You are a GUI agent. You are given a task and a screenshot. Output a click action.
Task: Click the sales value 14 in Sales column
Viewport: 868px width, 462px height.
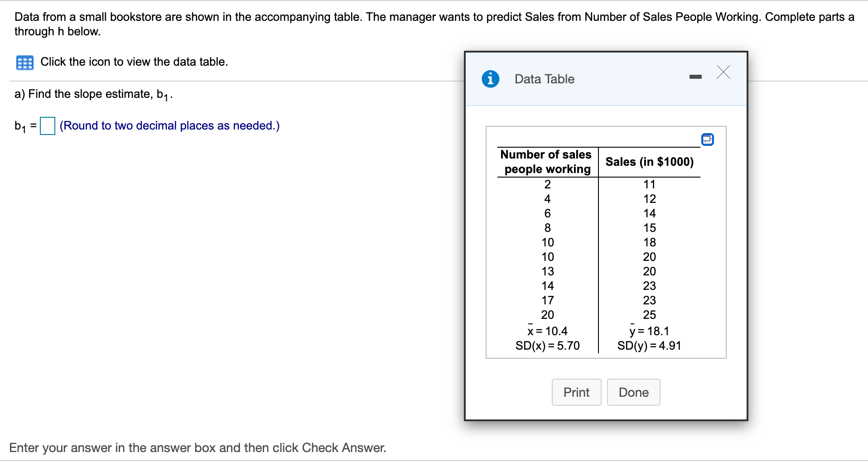(649, 213)
